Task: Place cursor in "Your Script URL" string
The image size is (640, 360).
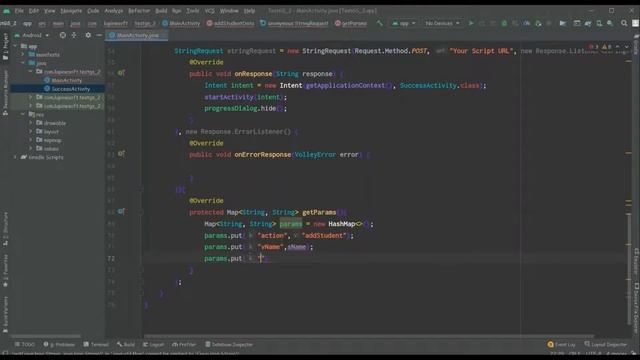Action: [480, 51]
